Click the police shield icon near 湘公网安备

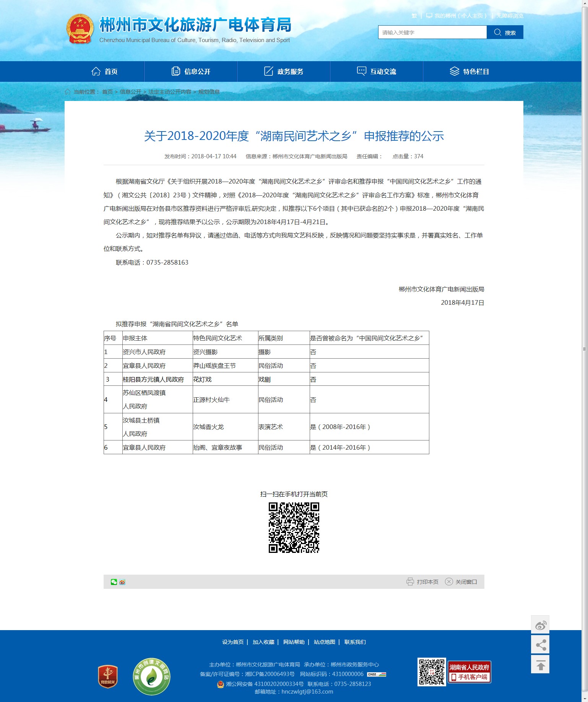pyautogui.click(x=220, y=684)
